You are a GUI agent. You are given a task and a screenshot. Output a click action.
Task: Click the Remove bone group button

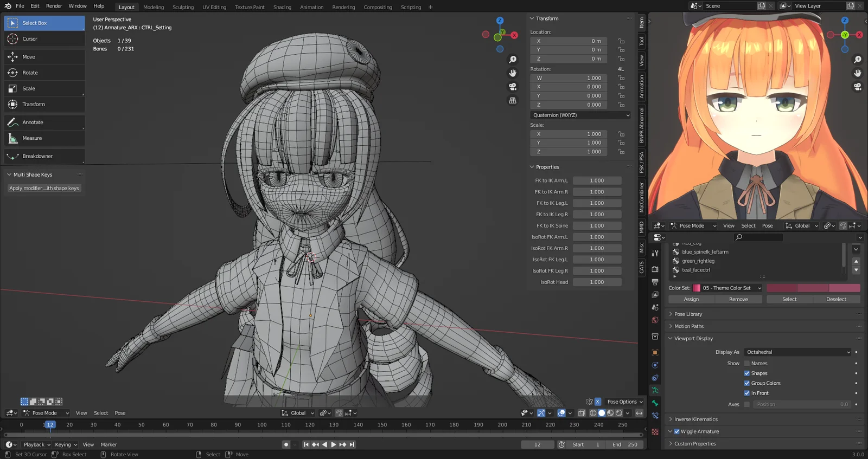pyautogui.click(x=738, y=299)
